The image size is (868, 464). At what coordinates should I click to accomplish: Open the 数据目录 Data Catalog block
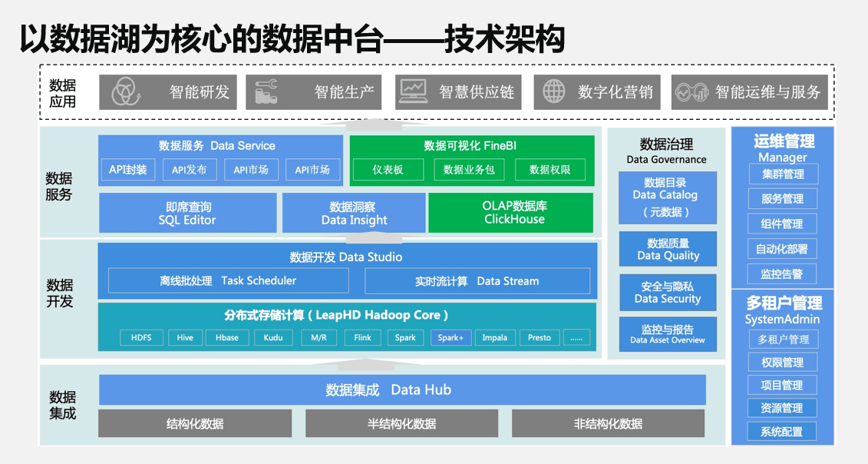[x=667, y=197]
